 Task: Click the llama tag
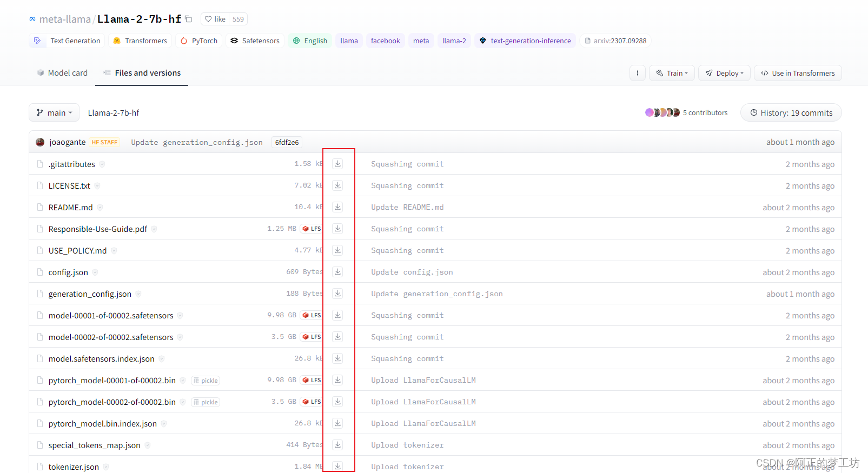click(x=349, y=41)
